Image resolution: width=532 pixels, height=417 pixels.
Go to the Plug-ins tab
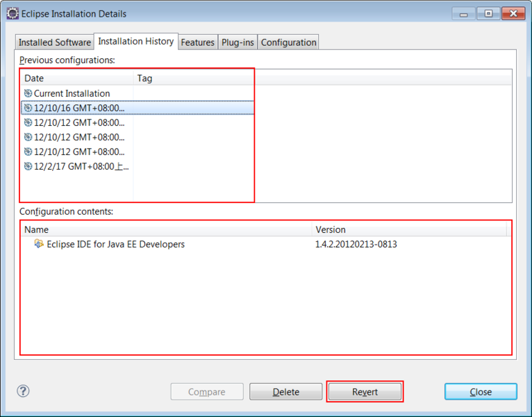pyautogui.click(x=238, y=42)
